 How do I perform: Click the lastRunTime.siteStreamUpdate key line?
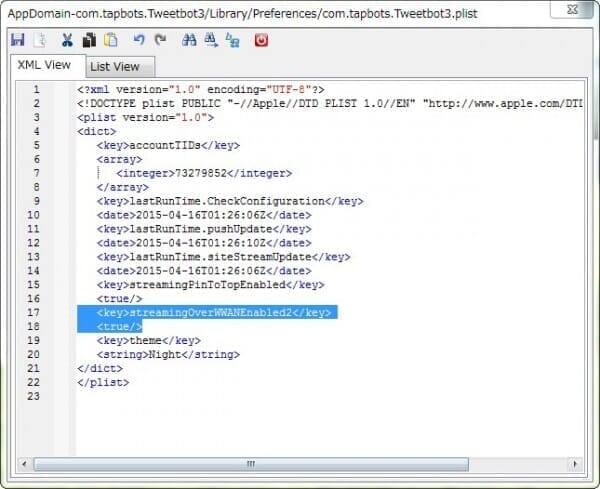(223, 257)
